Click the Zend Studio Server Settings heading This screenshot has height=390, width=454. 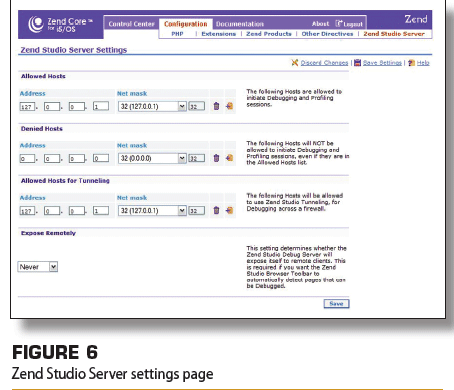[74, 50]
